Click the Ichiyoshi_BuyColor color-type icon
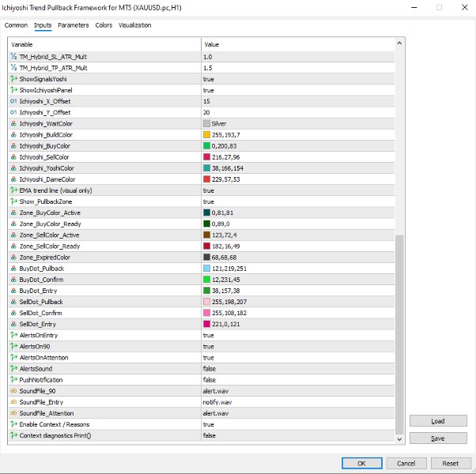The image size is (476, 474). pyautogui.click(x=13, y=146)
